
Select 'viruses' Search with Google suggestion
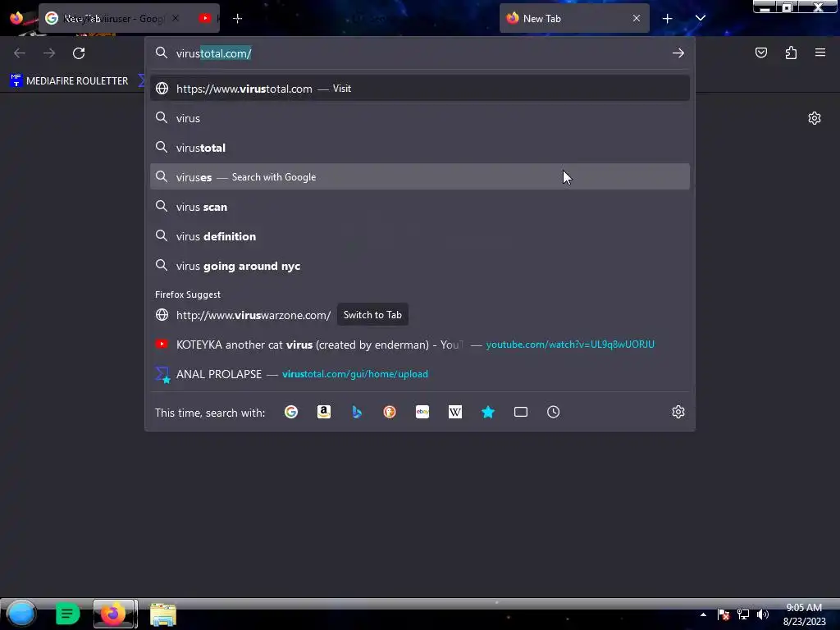419,177
